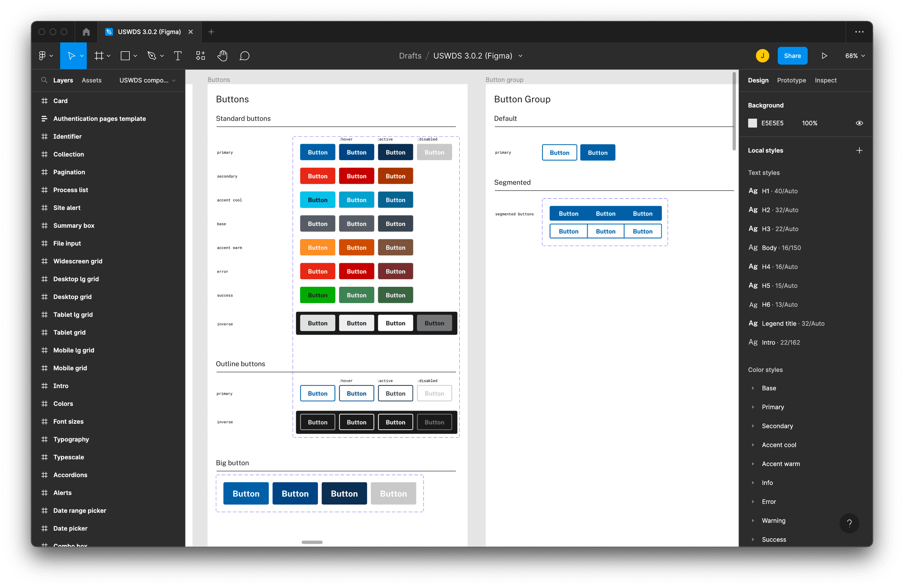The height and width of the screenshot is (588, 904).
Task: Switch to the Layers tab
Action: 63,80
